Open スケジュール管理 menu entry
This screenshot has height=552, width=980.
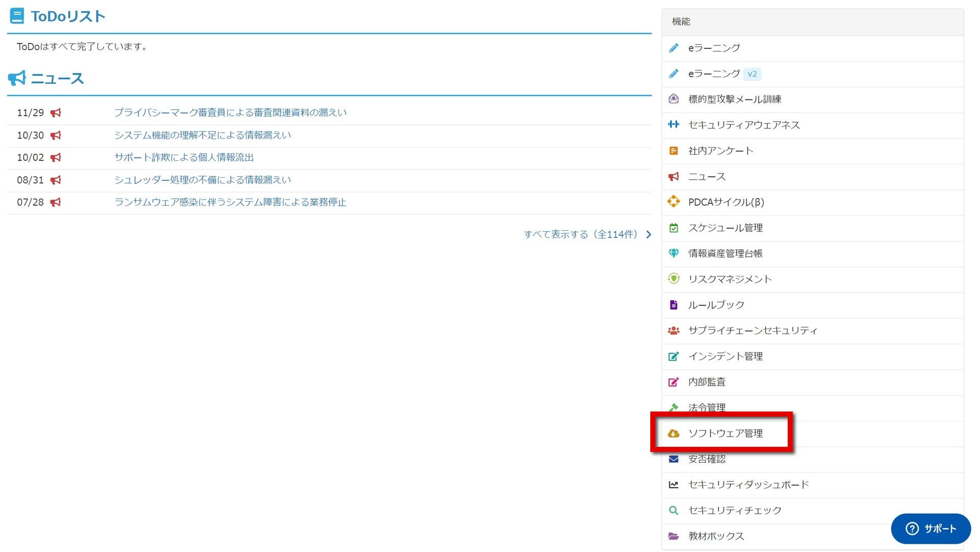(x=813, y=228)
